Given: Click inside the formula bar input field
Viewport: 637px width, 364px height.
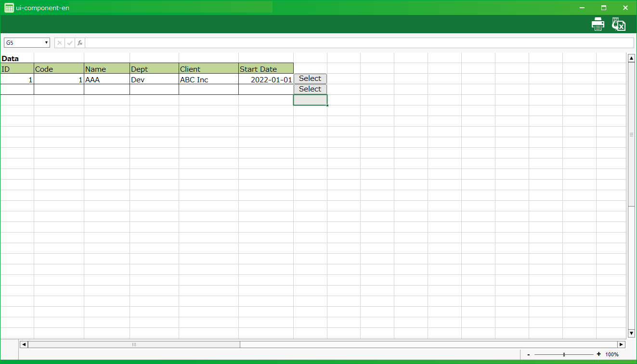Looking at the screenshot, I should tap(359, 43).
